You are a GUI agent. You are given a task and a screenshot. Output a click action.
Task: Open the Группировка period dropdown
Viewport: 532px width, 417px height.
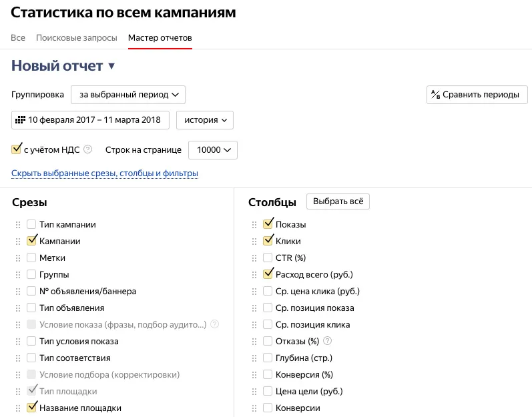(x=128, y=95)
